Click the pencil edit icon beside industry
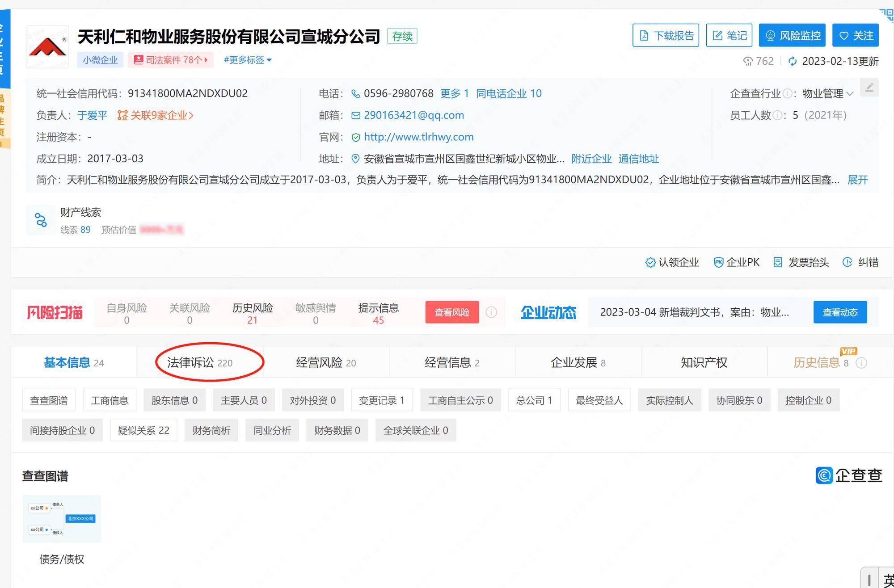 tap(869, 88)
